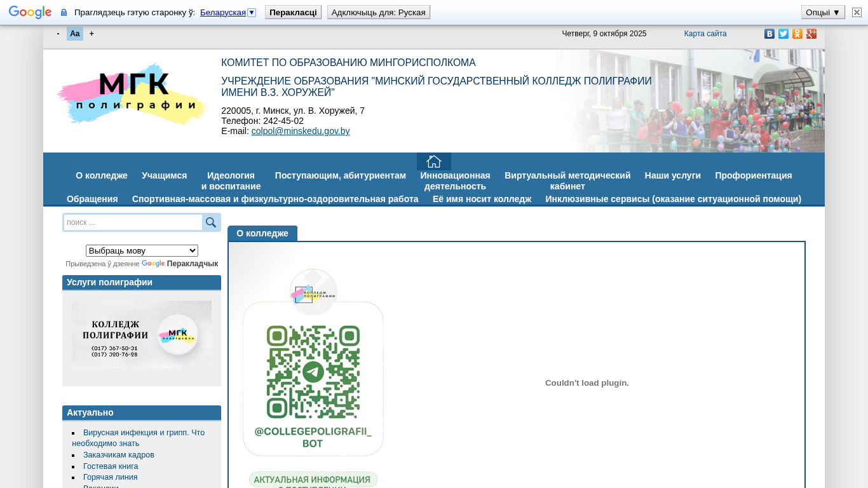868x488 pixels.
Task: Share page via Twitter icon
Action: pos(783,34)
